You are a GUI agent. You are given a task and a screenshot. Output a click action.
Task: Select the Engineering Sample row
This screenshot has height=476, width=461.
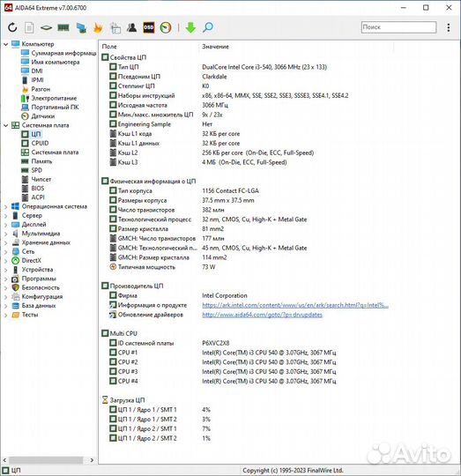(x=160, y=124)
